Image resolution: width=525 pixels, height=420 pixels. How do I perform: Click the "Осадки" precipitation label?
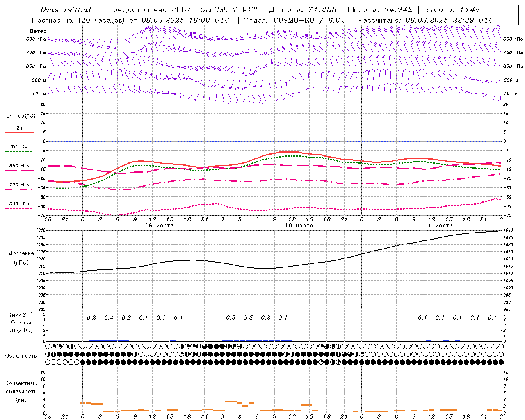(21, 322)
